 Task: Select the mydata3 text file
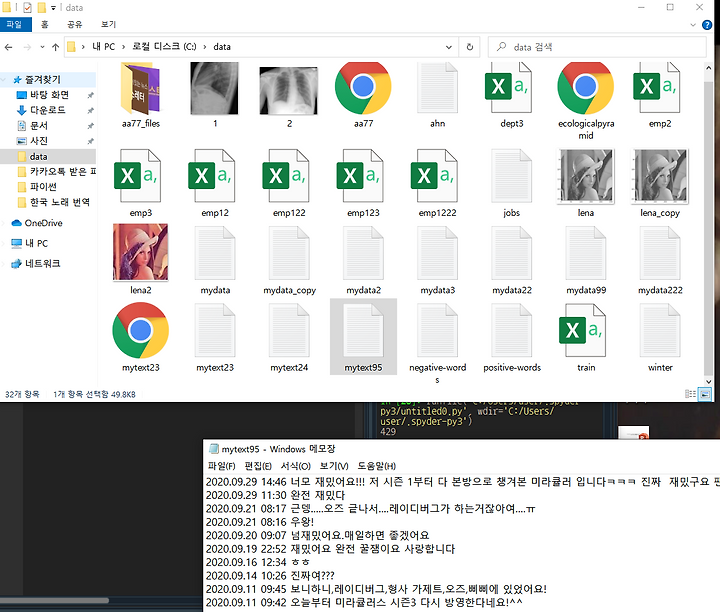coord(438,260)
